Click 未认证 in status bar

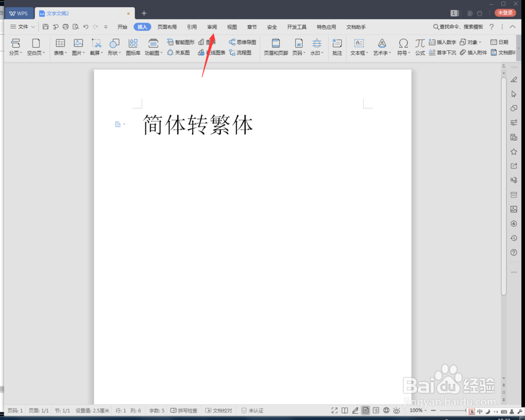tap(253, 411)
